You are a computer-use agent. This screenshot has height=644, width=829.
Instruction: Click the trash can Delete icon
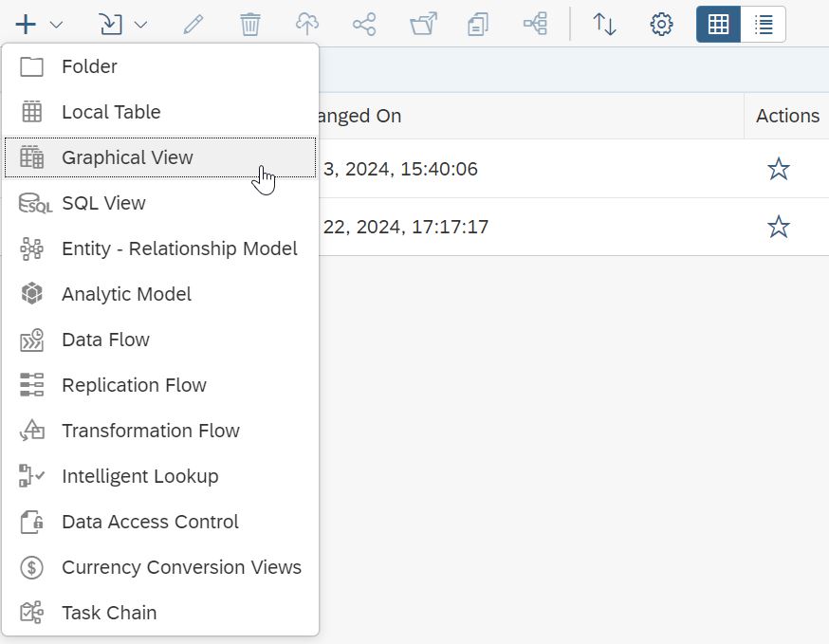point(250,24)
